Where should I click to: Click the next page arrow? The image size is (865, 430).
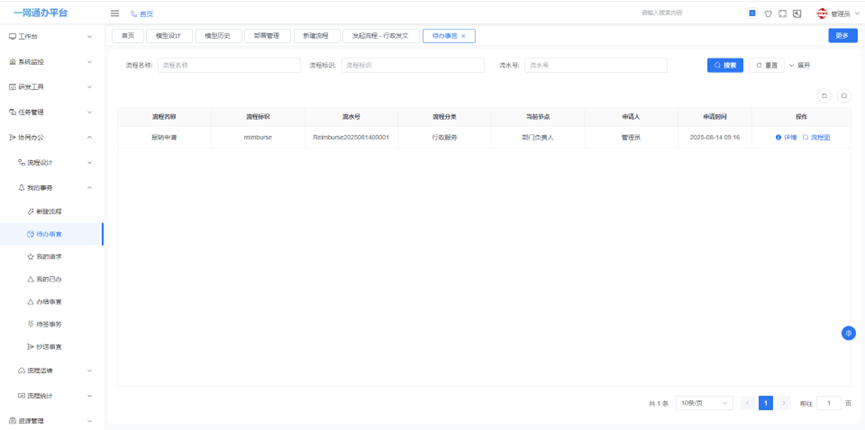(x=784, y=404)
